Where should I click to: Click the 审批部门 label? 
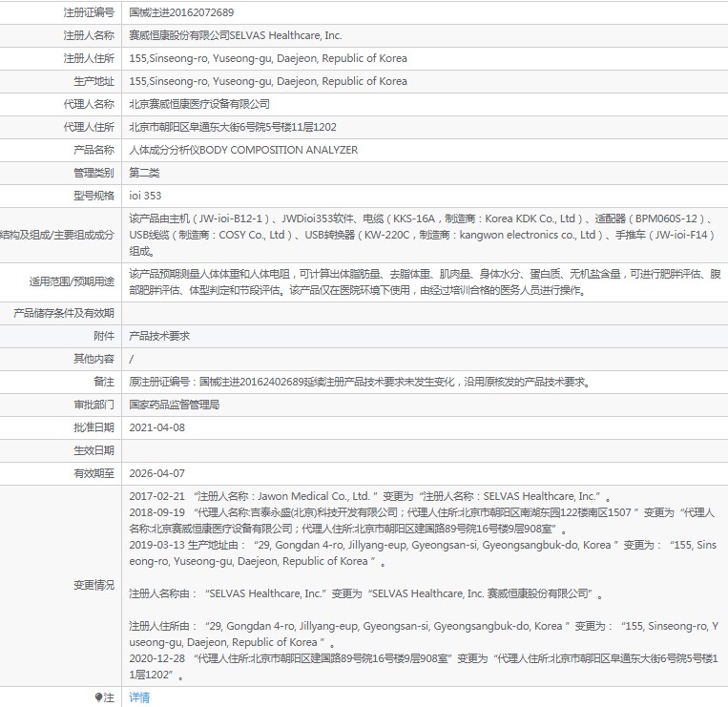[x=94, y=405]
